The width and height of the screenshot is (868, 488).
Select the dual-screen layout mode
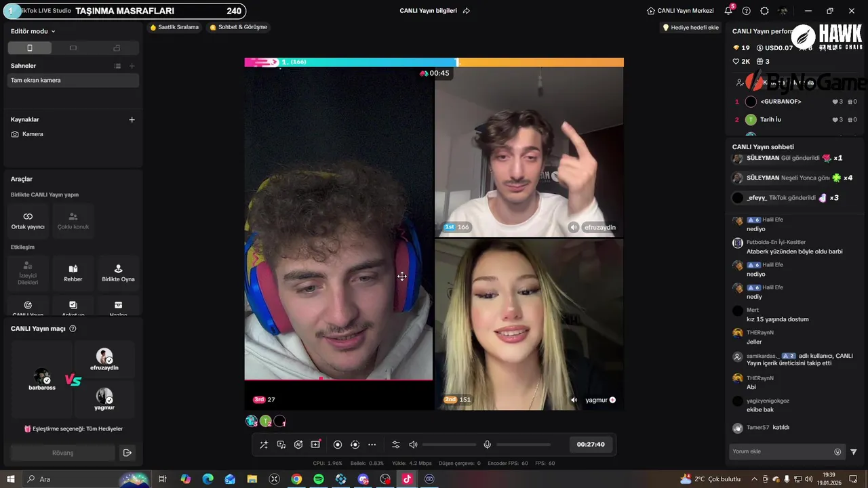(117, 48)
